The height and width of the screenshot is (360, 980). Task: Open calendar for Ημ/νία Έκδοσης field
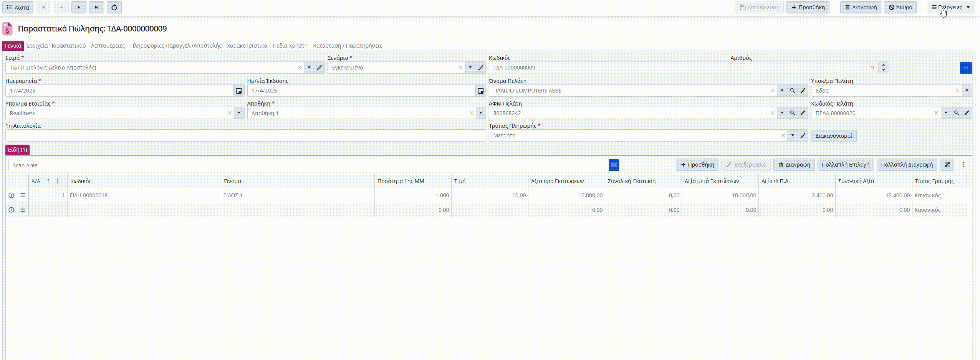481,91
